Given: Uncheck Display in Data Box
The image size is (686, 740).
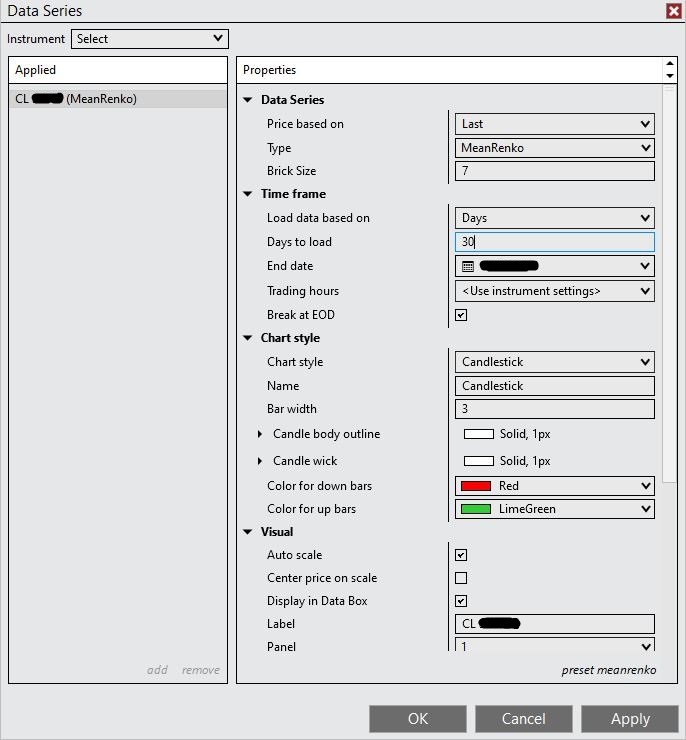Looking at the screenshot, I should click(461, 601).
